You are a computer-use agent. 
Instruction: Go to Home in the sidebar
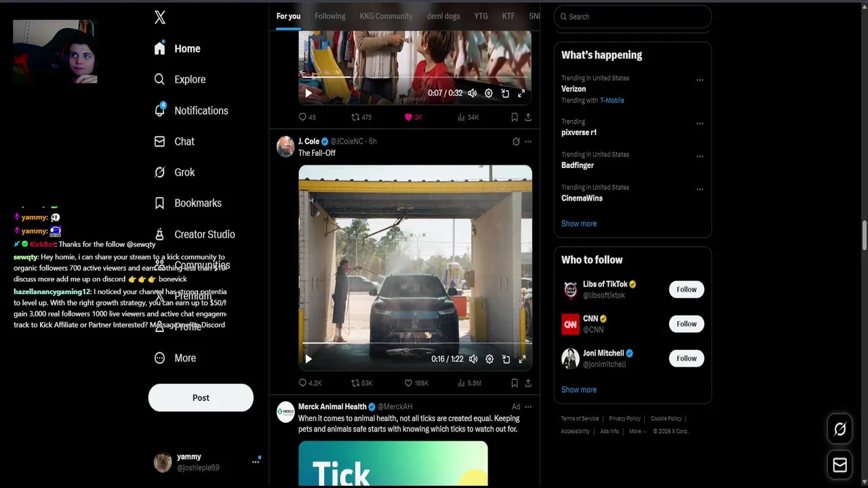pyautogui.click(x=177, y=49)
